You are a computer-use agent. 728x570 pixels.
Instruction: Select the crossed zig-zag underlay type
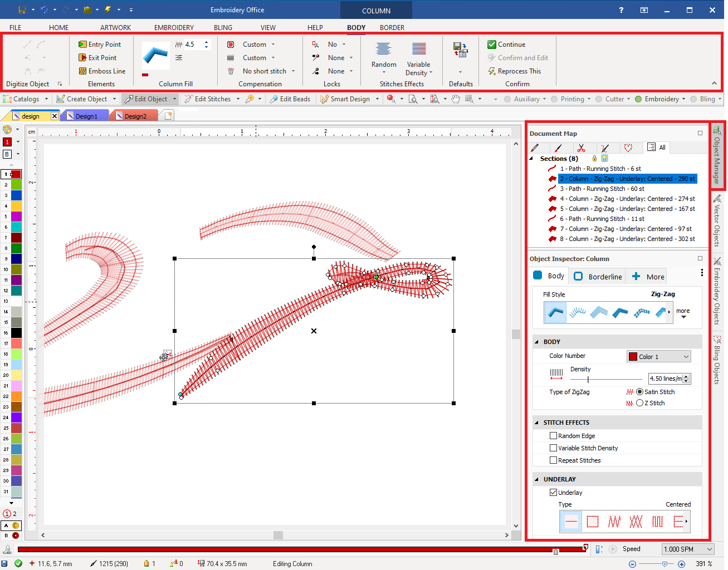[636, 522]
